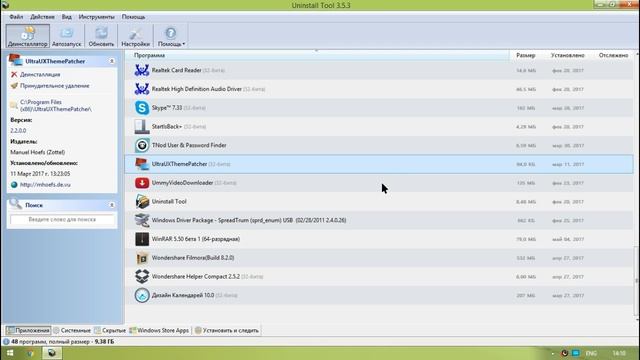The height and width of the screenshot is (360, 640).
Task: Click the taskbar clock
Action: coord(619,353)
